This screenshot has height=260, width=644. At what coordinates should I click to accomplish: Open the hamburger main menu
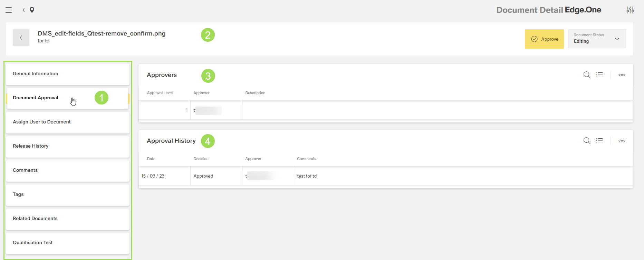pyautogui.click(x=9, y=10)
